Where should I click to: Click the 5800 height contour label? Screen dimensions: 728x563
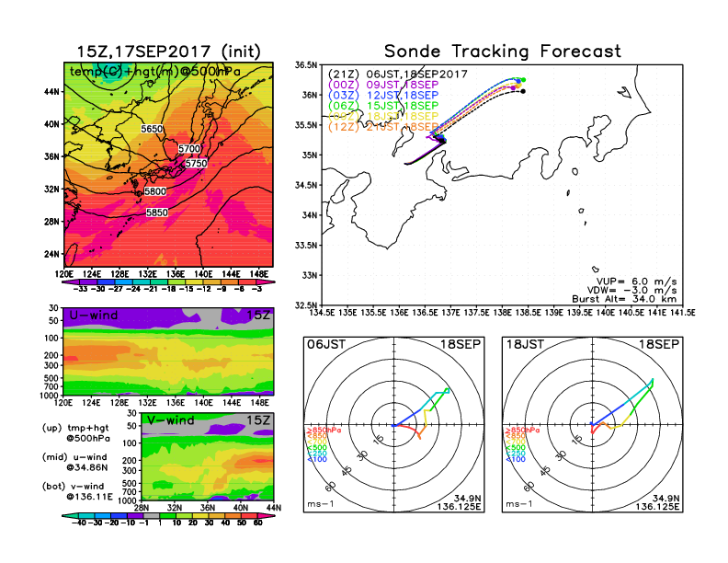(155, 191)
